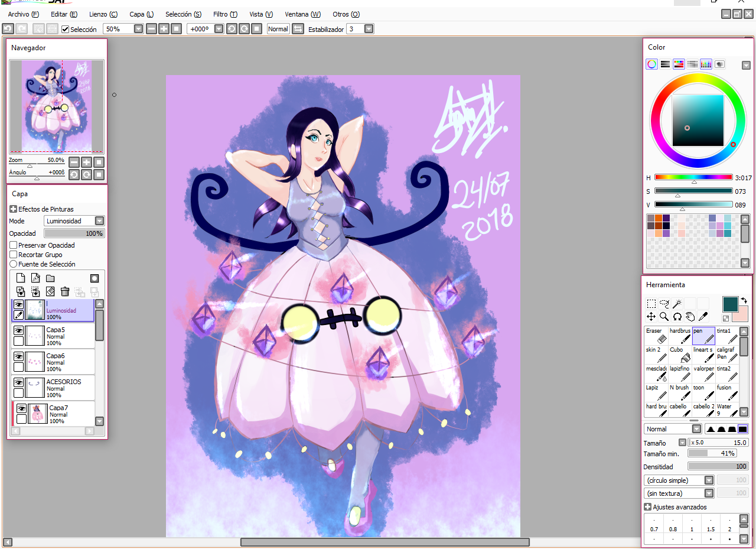Delete the layer with trash can icon

[x=65, y=291]
